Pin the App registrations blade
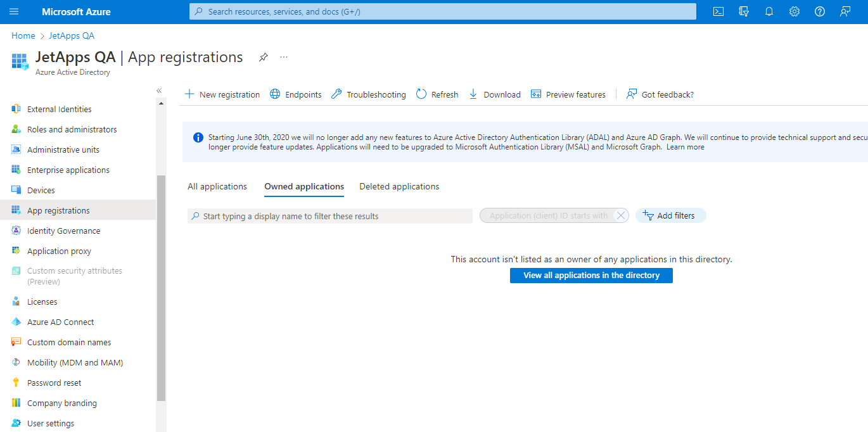This screenshot has width=868, height=432. coord(264,57)
